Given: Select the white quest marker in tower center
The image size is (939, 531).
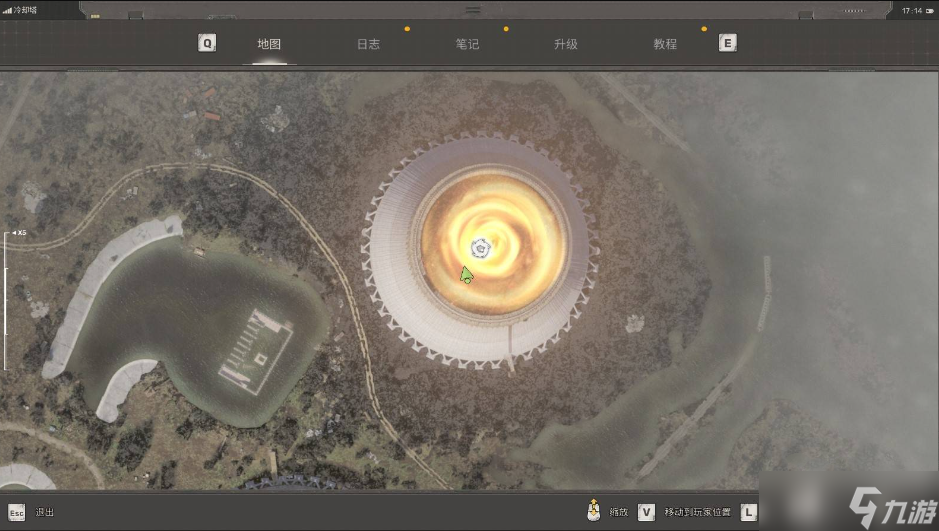Looking at the screenshot, I should point(481,248).
